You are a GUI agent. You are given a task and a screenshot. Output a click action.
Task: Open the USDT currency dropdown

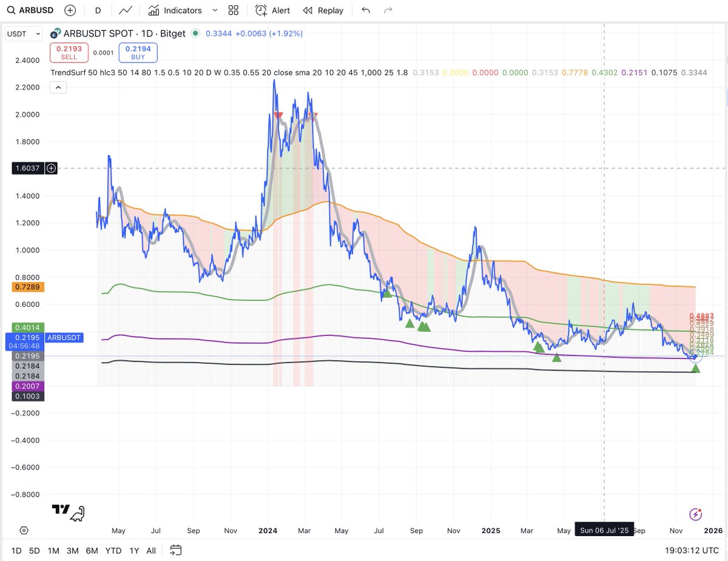22,33
